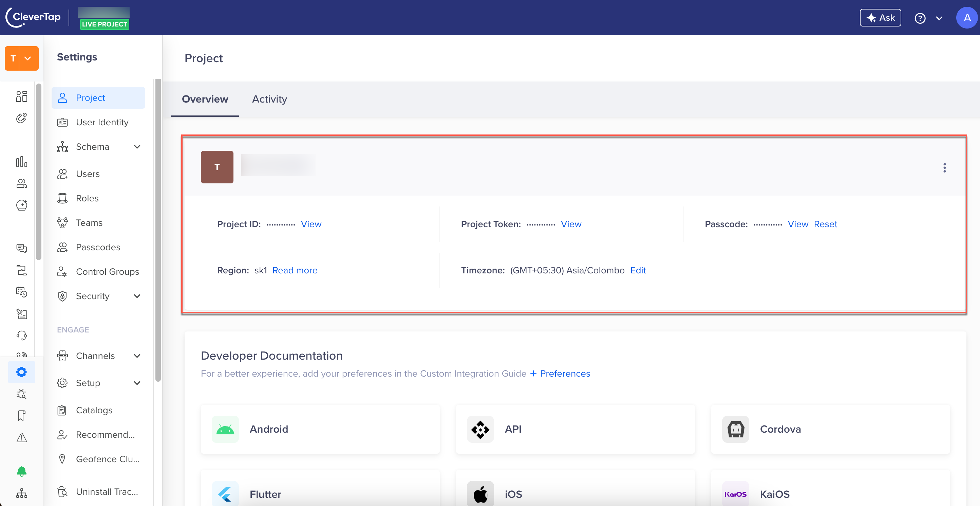This screenshot has width=980, height=506.
Task: Click Read more next to Region
Action: [x=295, y=270]
